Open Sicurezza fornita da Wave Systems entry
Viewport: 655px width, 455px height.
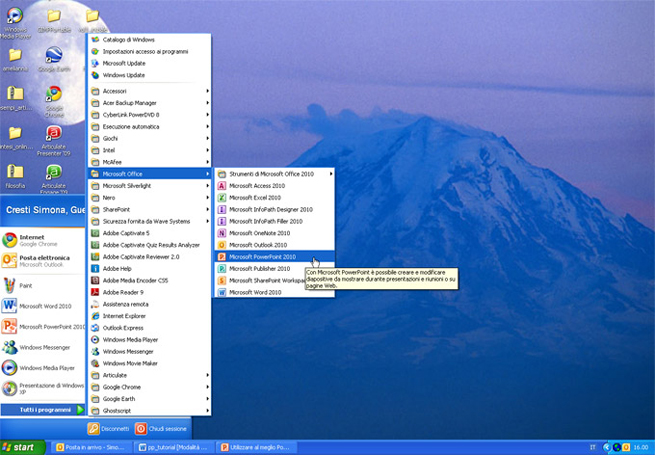coord(150,221)
